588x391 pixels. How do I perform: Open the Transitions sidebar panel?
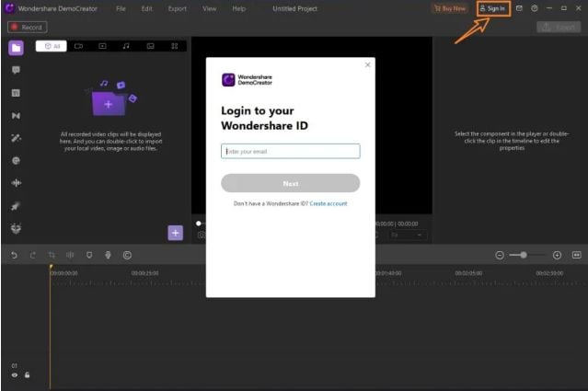16,116
